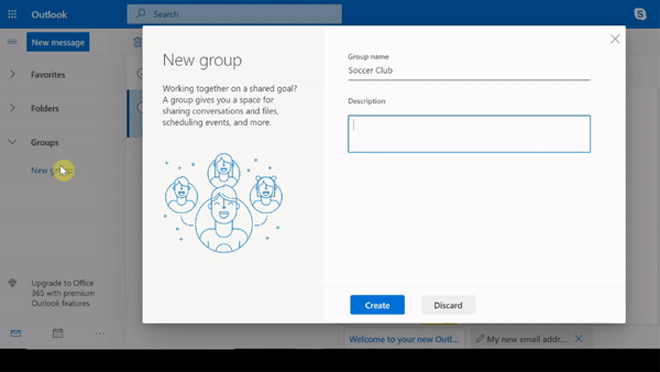660x372 pixels.
Task: Toggle the hamburger navigation pane icon
Action: tap(12, 42)
